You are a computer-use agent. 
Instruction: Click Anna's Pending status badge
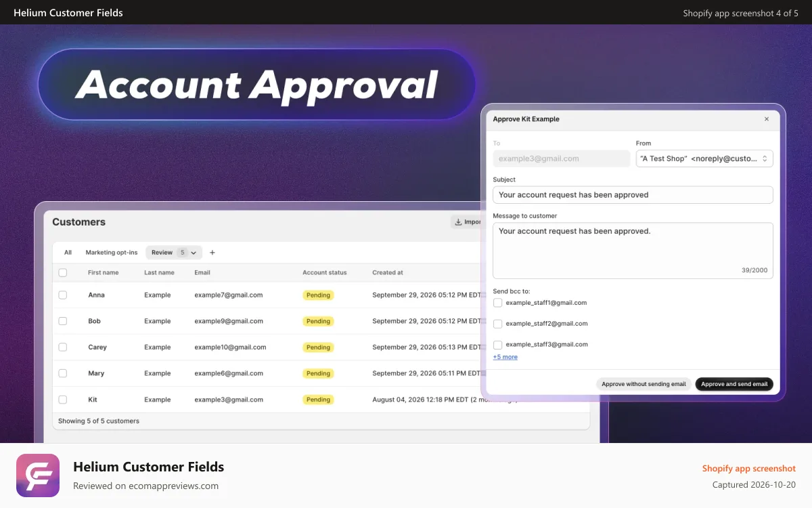pos(318,295)
